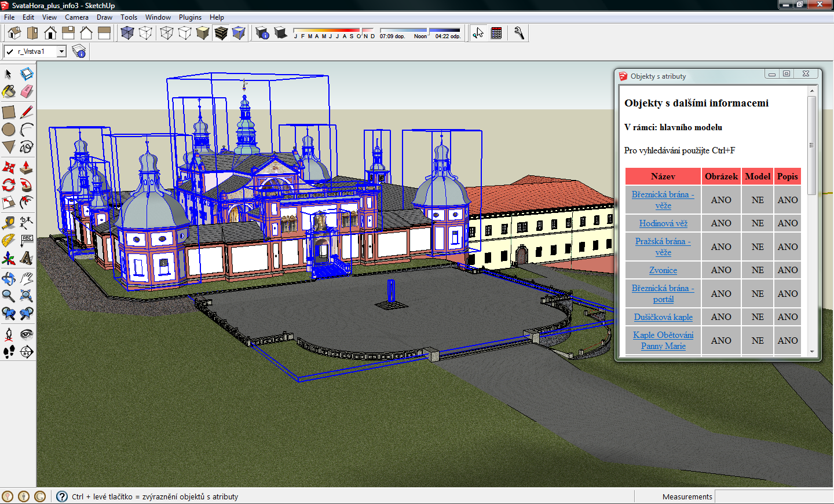Image resolution: width=834 pixels, height=504 pixels.
Task: Go to the Previous camera view
Action: tap(8, 314)
